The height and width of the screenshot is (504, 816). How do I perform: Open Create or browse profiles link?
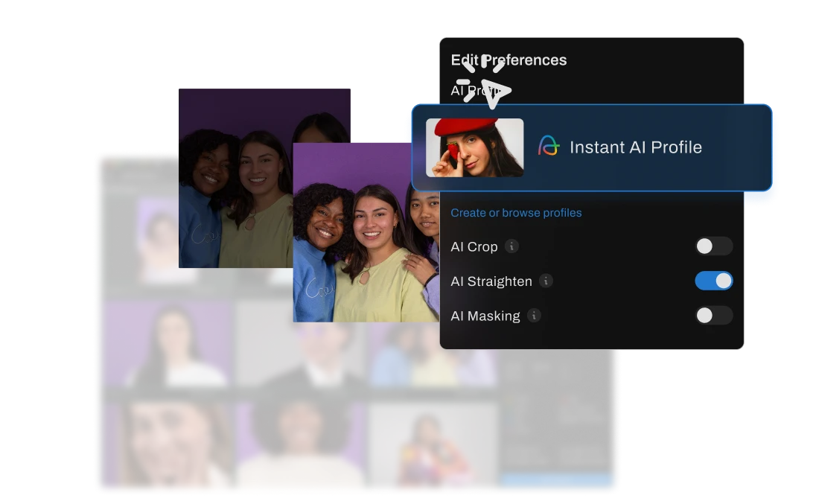point(516,213)
